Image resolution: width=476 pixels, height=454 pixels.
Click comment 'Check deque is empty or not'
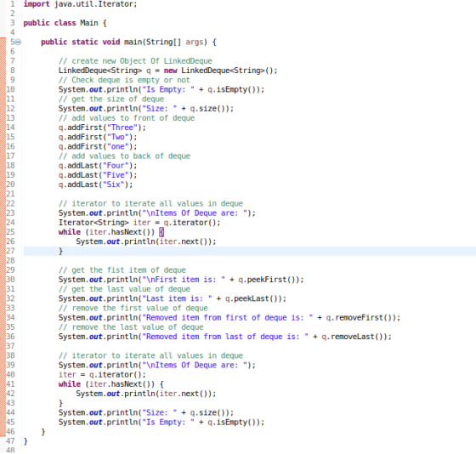pyautogui.click(x=124, y=80)
